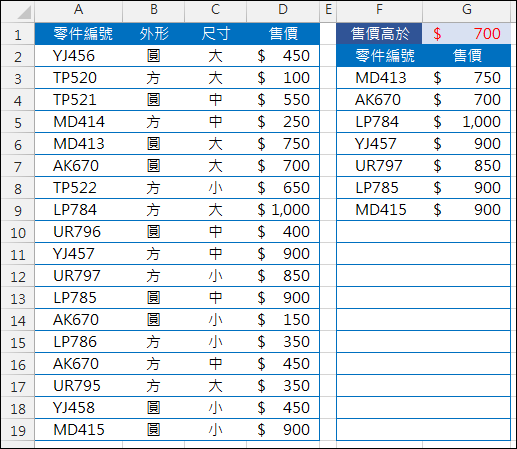The image size is (517, 449).
Task: Select column D header
Action: (283, 10)
